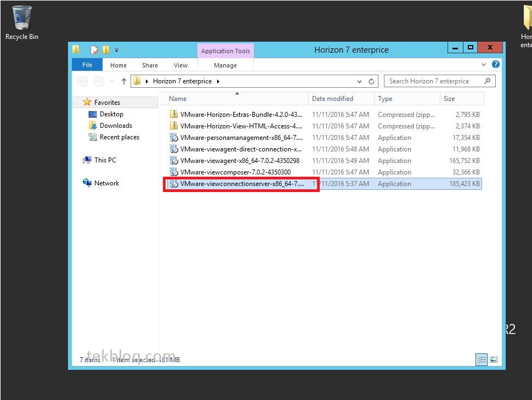Open the Manage ribbon tab
This screenshot has height=400, width=532.
point(225,65)
